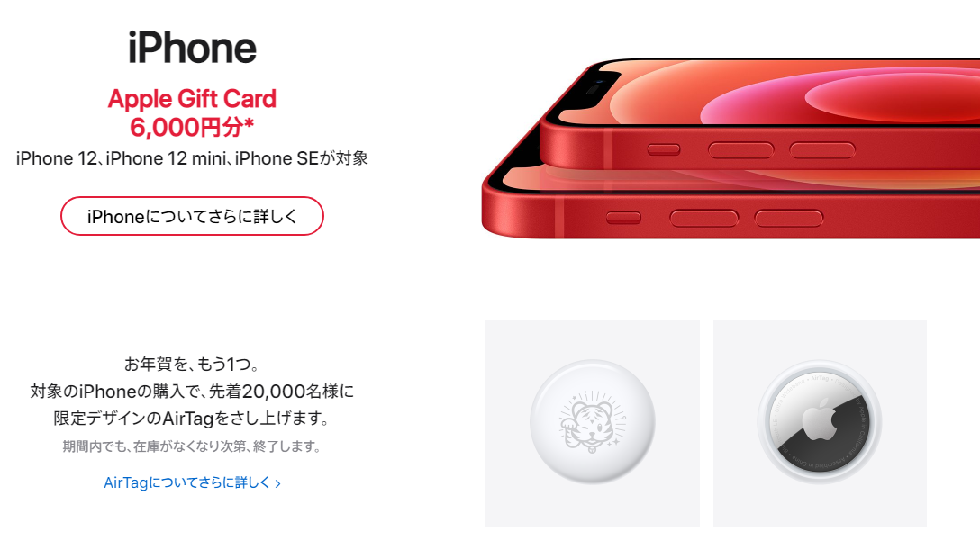Select the AirTag back-side thumbnail with Apple logo
Image resolution: width=980 pixels, height=540 pixels.
click(x=820, y=423)
